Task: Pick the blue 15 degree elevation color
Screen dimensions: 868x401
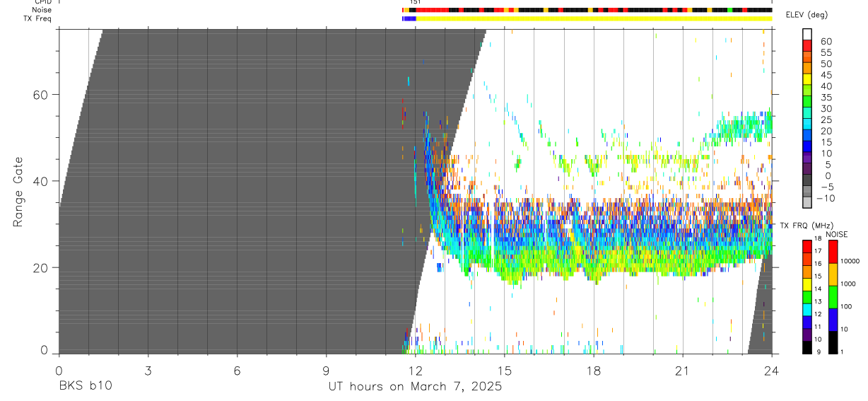Action: (807, 146)
